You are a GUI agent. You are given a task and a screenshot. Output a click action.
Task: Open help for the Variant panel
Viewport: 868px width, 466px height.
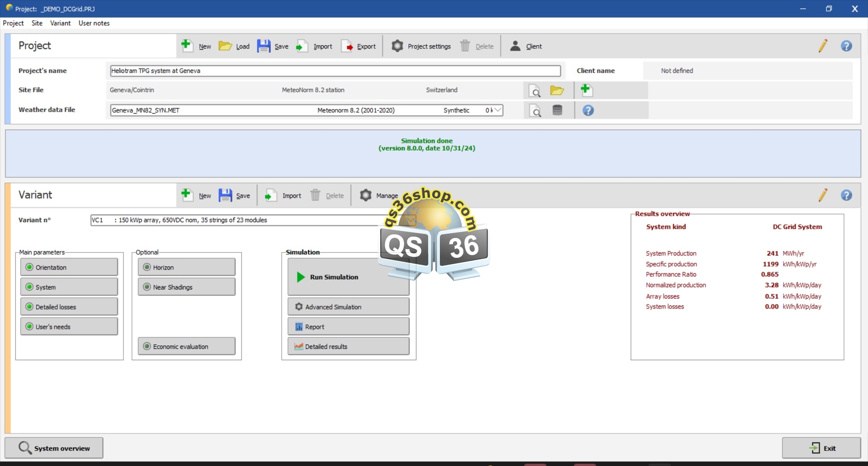(x=846, y=195)
